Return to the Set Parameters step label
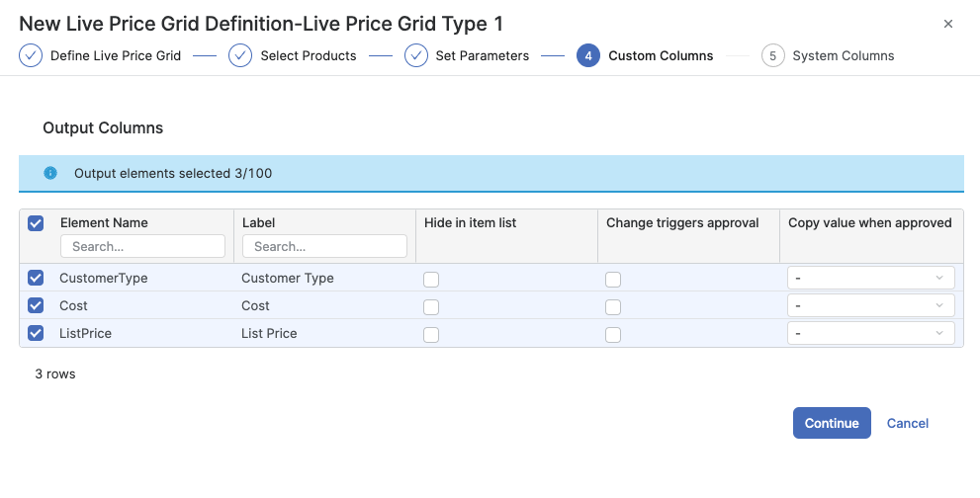Screen dimensions: 980x498 482,55
